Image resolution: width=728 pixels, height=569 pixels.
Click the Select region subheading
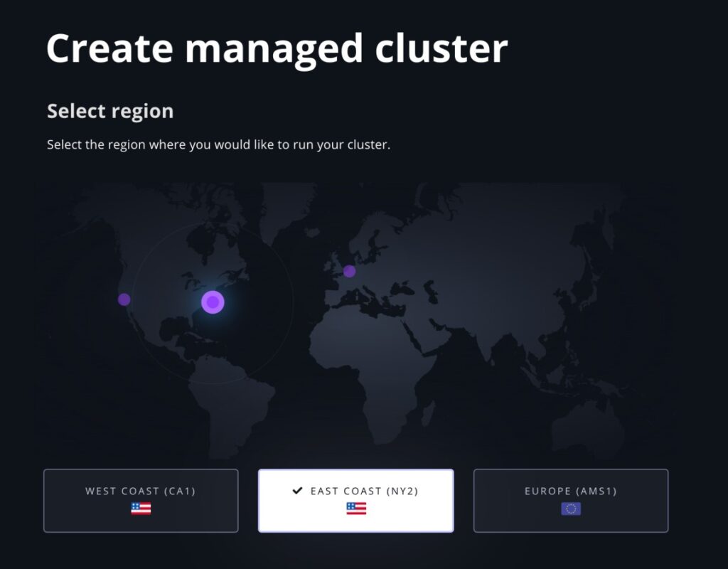click(109, 111)
